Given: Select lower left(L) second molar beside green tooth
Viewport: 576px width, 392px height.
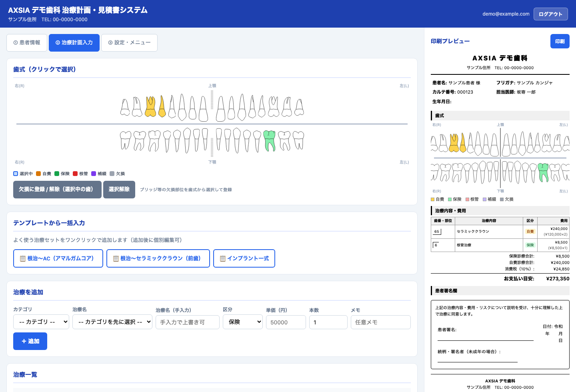Looking at the screenshot, I should click(284, 141).
